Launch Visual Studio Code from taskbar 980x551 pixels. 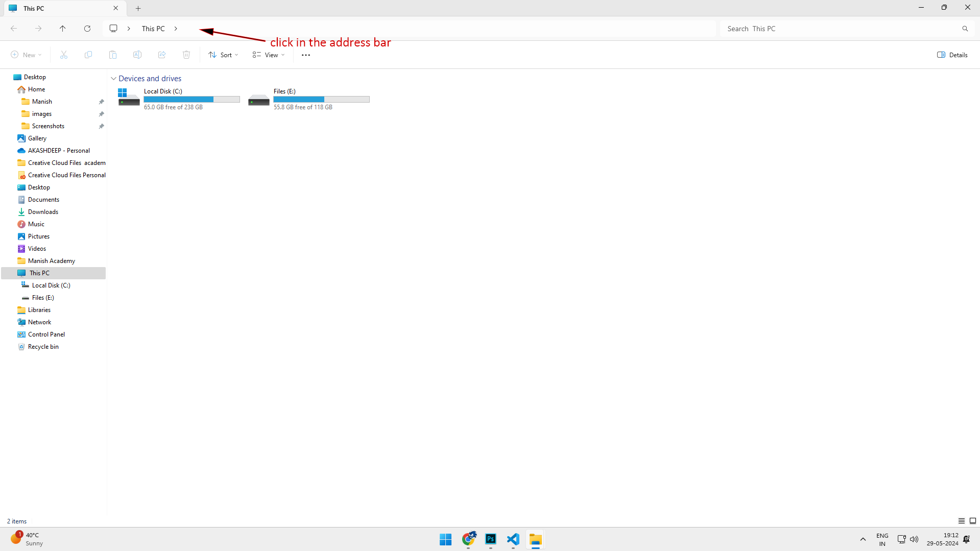513,539
